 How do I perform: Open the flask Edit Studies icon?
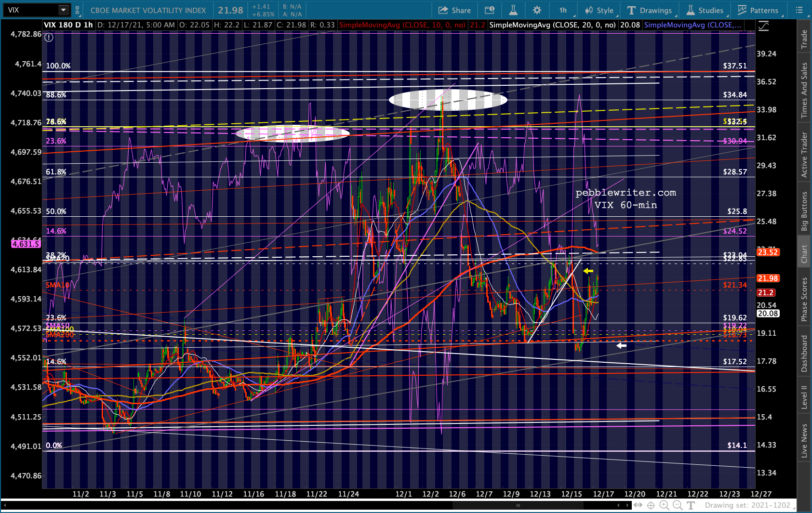tap(513, 10)
